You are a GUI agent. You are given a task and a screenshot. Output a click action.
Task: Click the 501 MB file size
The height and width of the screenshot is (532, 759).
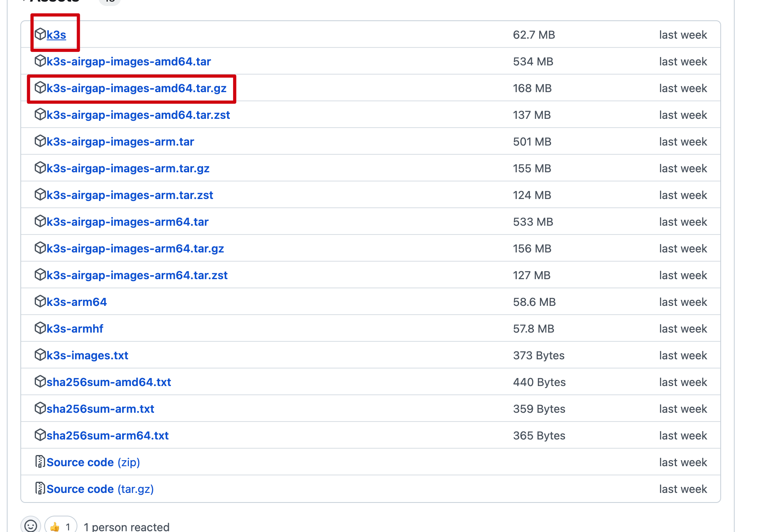[x=532, y=142]
